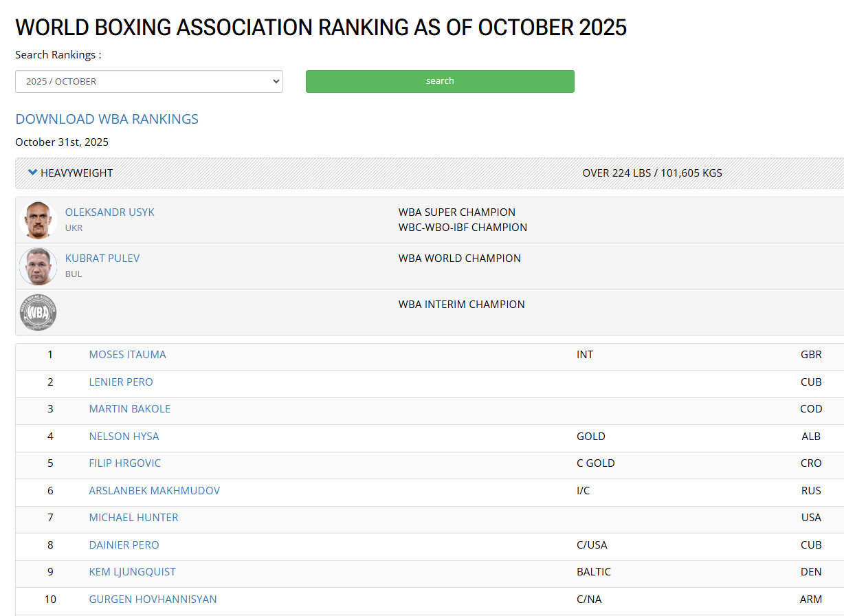The width and height of the screenshot is (844, 616).
Task: Select Lenier Pero in the rankings
Action: (121, 382)
